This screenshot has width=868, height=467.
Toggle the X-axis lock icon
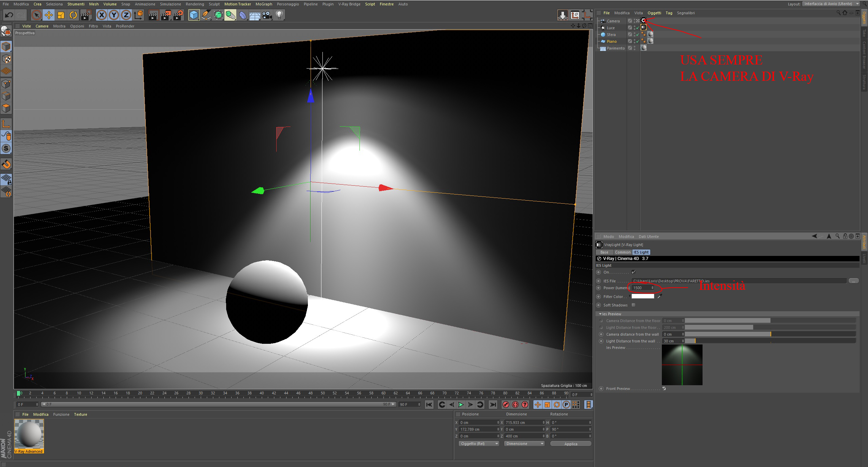(101, 15)
